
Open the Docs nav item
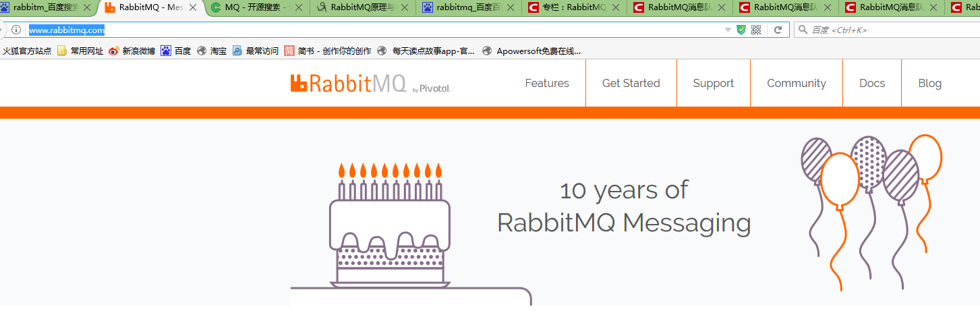pos(872,83)
